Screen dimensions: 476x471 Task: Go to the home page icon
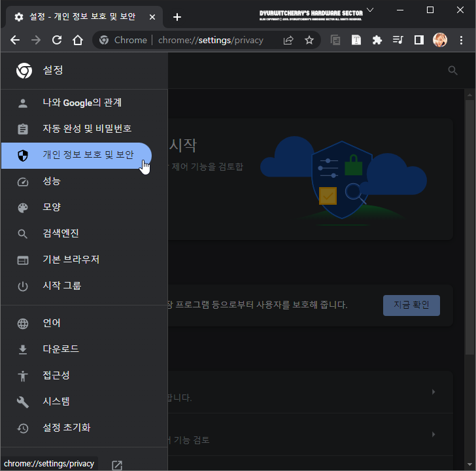pyautogui.click(x=78, y=40)
